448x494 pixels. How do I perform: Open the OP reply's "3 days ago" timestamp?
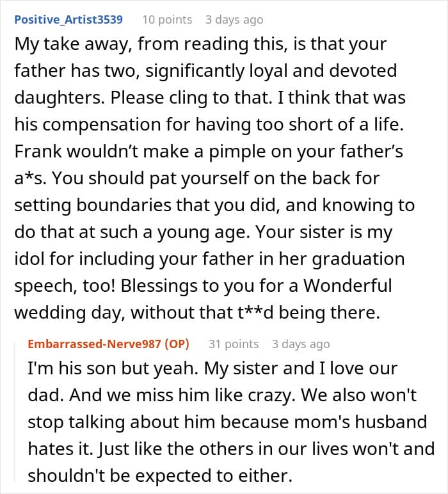[301, 344]
